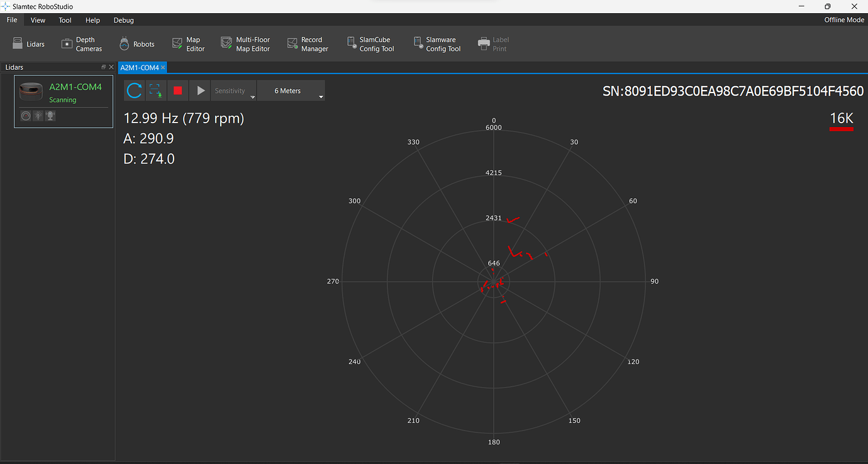Open the Lidars panel
868x464 pixels.
(x=29, y=43)
